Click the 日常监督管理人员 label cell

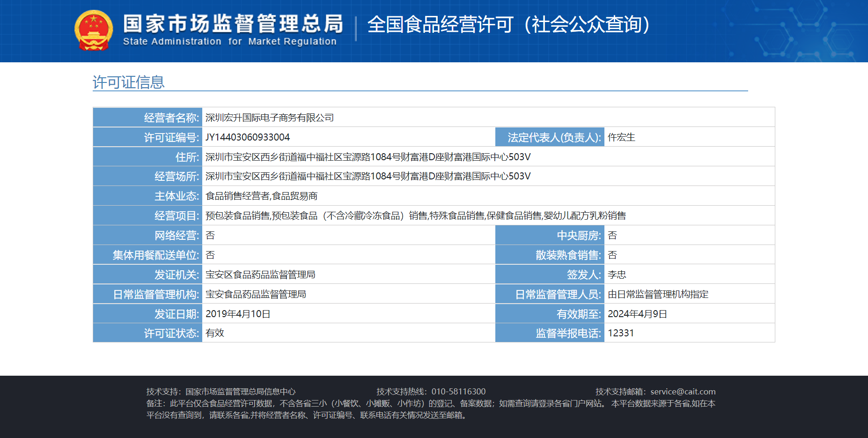[x=550, y=294]
